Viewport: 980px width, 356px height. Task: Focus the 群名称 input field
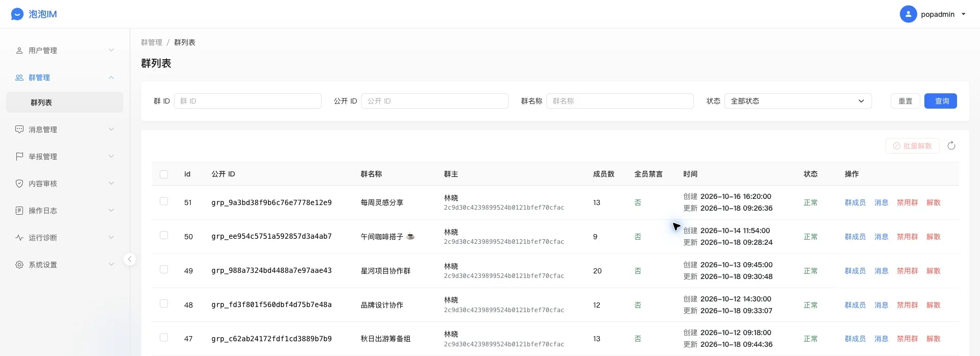pos(620,101)
